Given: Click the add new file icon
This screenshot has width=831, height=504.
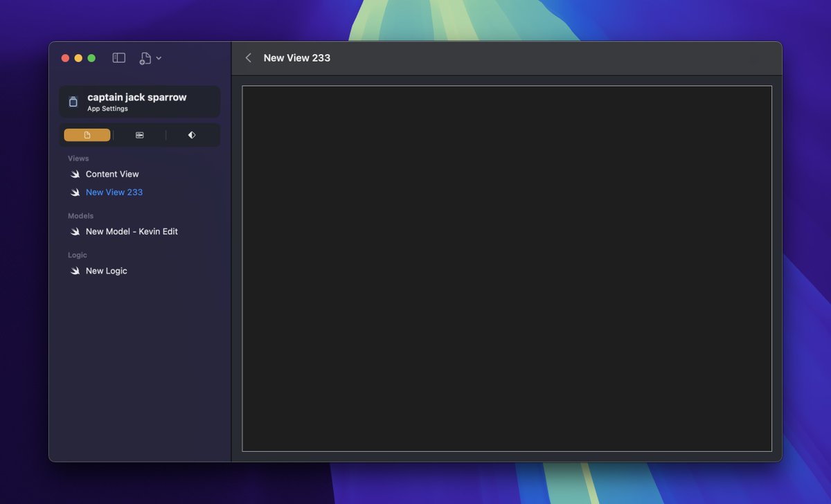Looking at the screenshot, I should click(x=145, y=58).
